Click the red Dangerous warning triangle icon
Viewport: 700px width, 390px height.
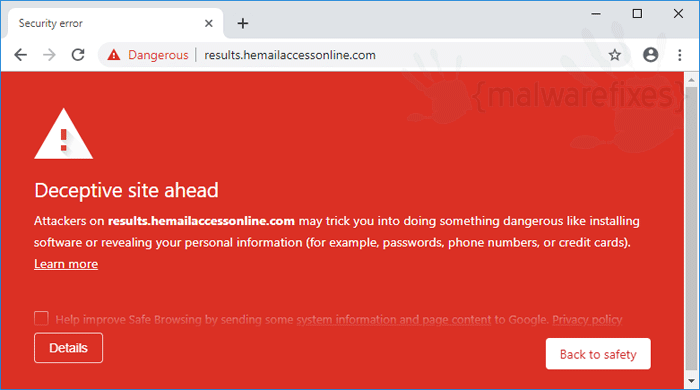114,55
